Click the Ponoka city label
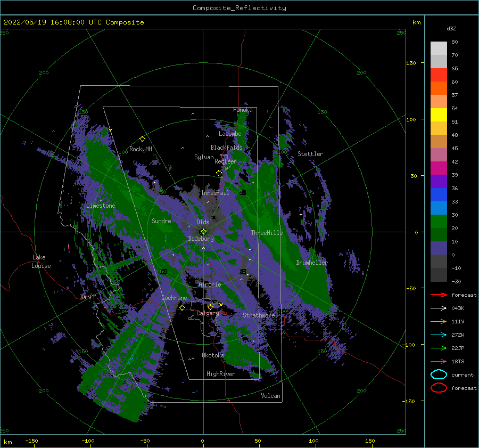Viewport: 479px width, 448px height. point(243,110)
